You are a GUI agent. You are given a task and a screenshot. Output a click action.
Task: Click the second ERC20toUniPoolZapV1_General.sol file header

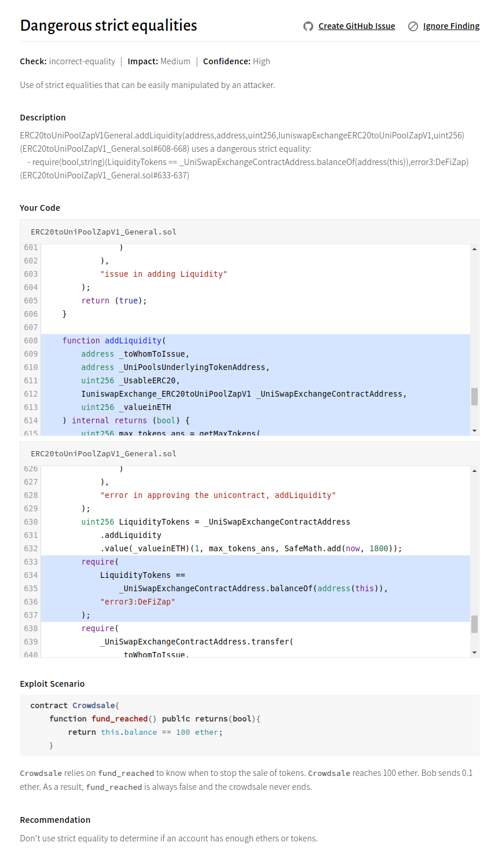[x=104, y=453]
